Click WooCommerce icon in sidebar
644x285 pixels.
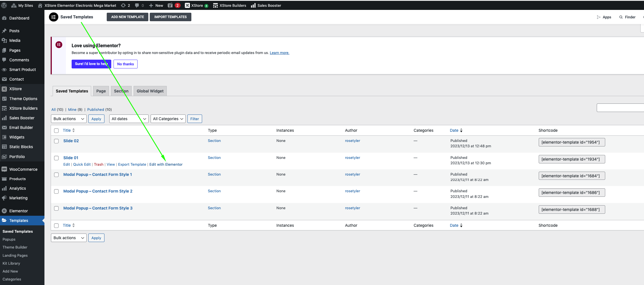pos(4,169)
